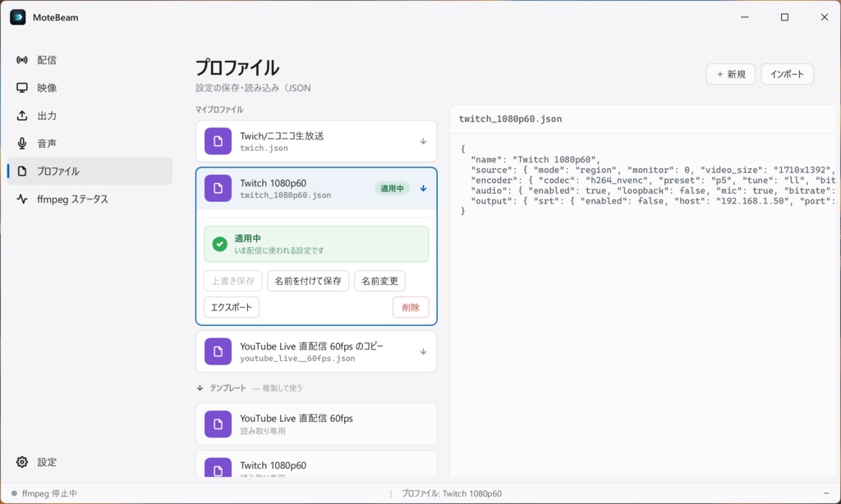Expand YouTube Live 直配信 60fps のコピー arrow
This screenshot has width=841, height=504.
coord(423,351)
